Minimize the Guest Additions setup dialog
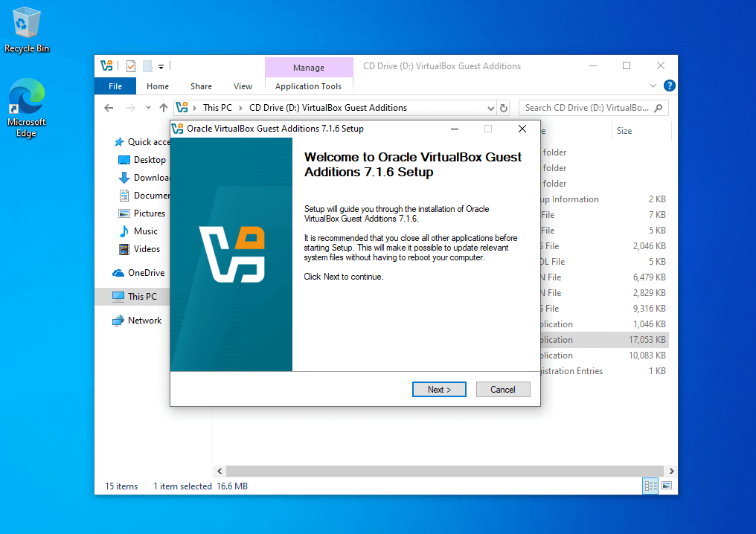Image resolution: width=756 pixels, height=534 pixels. click(455, 129)
